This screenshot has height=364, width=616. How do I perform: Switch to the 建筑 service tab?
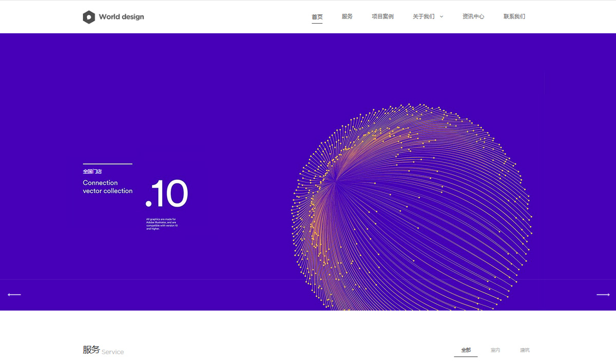click(524, 350)
